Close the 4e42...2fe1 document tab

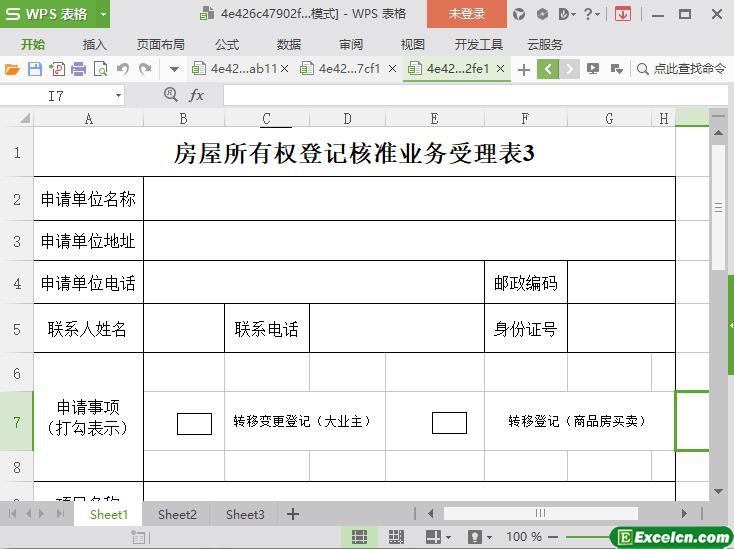(x=500, y=69)
